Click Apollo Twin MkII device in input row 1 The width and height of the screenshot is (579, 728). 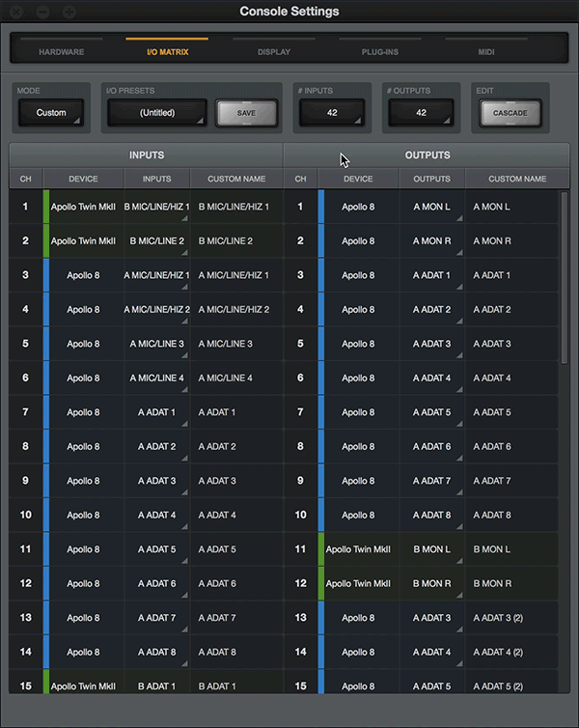pos(83,207)
